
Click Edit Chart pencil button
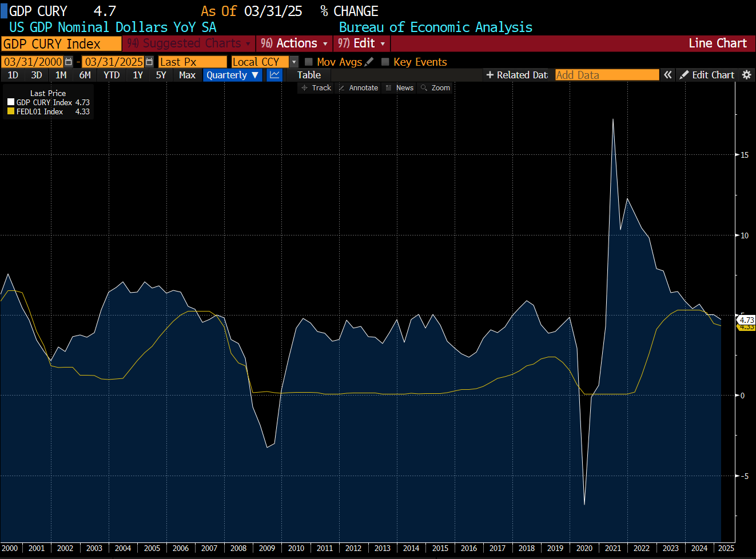pos(707,75)
